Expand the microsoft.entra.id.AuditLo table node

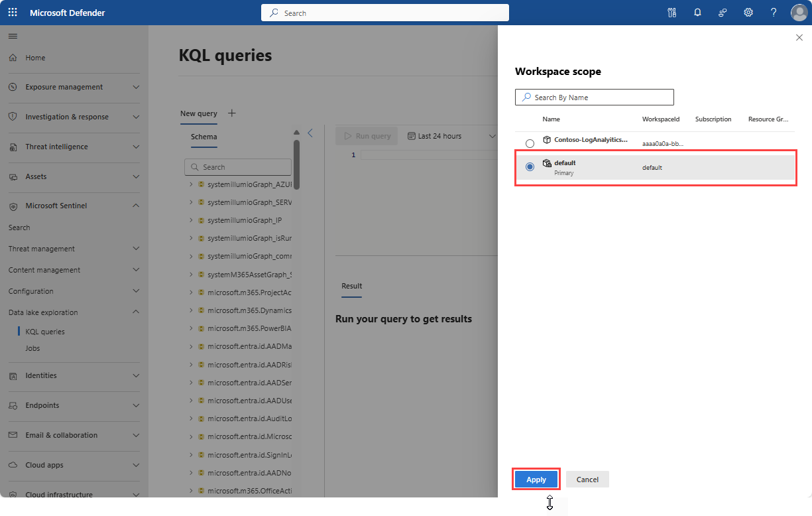191,419
